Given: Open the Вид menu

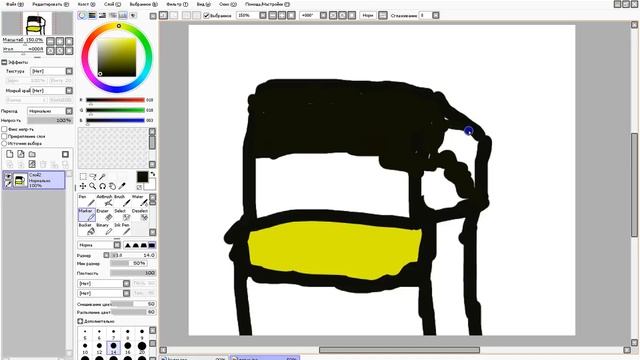Looking at the screenshot, I should tap(203, 4).
